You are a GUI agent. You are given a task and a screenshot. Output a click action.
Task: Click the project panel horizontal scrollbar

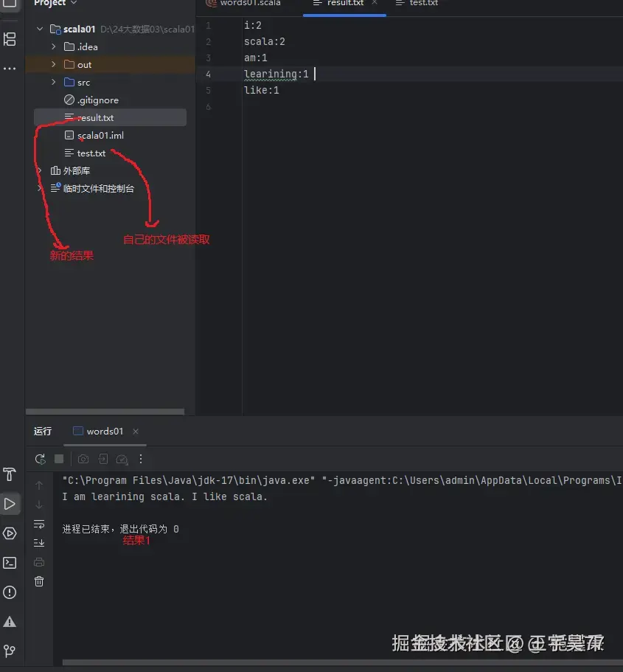coord(105,412)
